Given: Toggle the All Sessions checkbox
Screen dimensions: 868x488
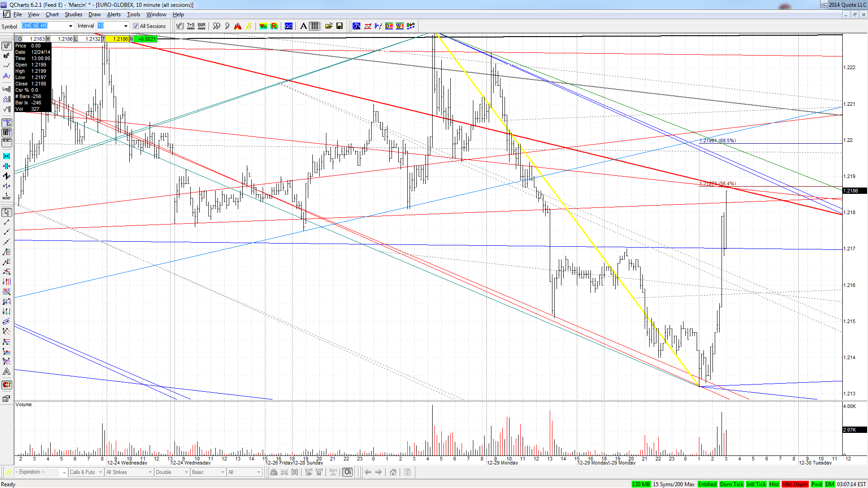Looking at the screenshot, I should click(136, 26).
